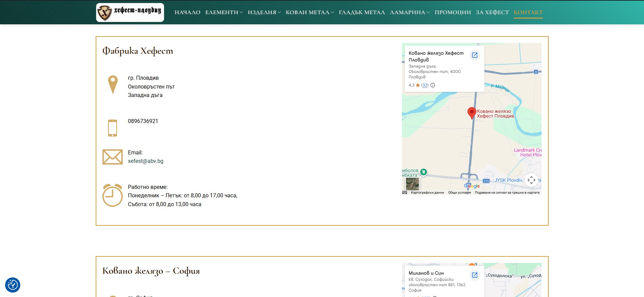Click the red map pin marker
The image size is (644, 297).
point(472,113)
